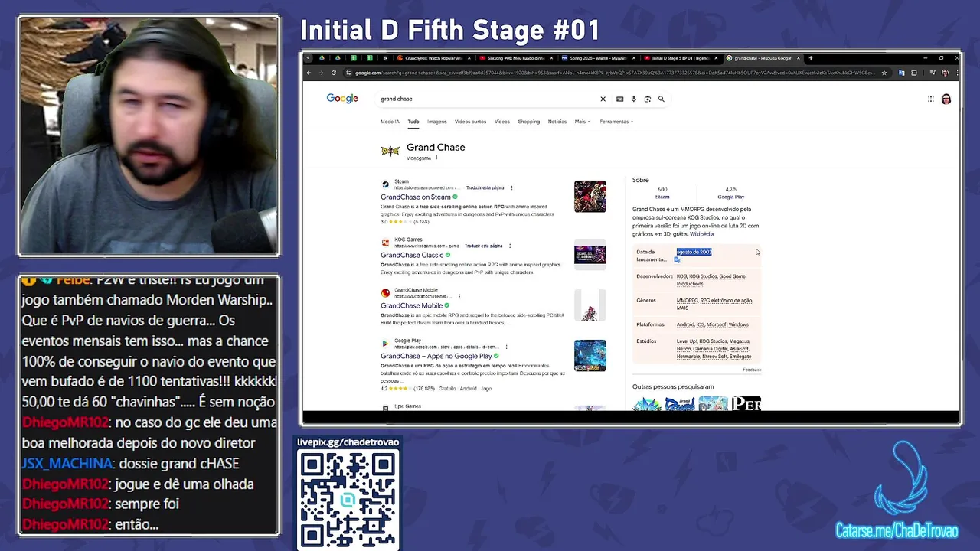This screenshot has width=980, height=551.
Task: Open the Wikipédia link in Sobre panel
Action: click(701, 234)
